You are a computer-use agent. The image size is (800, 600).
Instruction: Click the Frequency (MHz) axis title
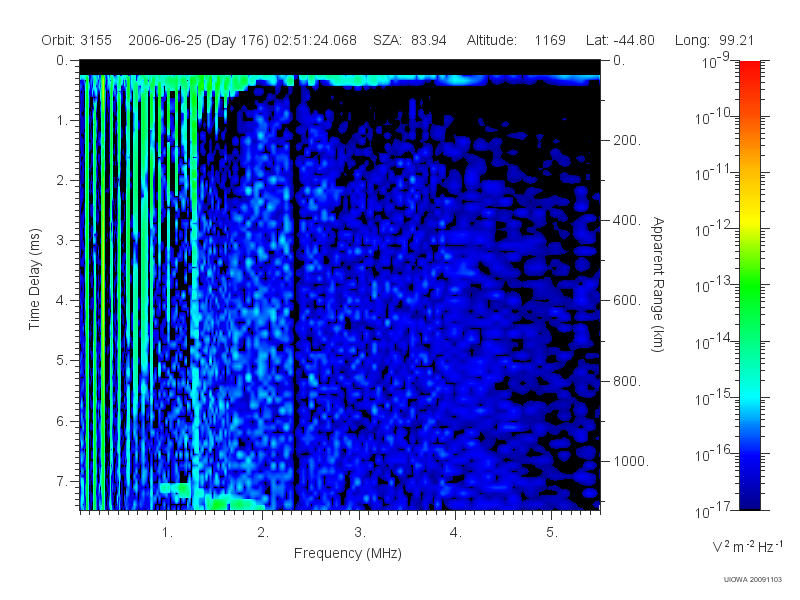point(347,554)
